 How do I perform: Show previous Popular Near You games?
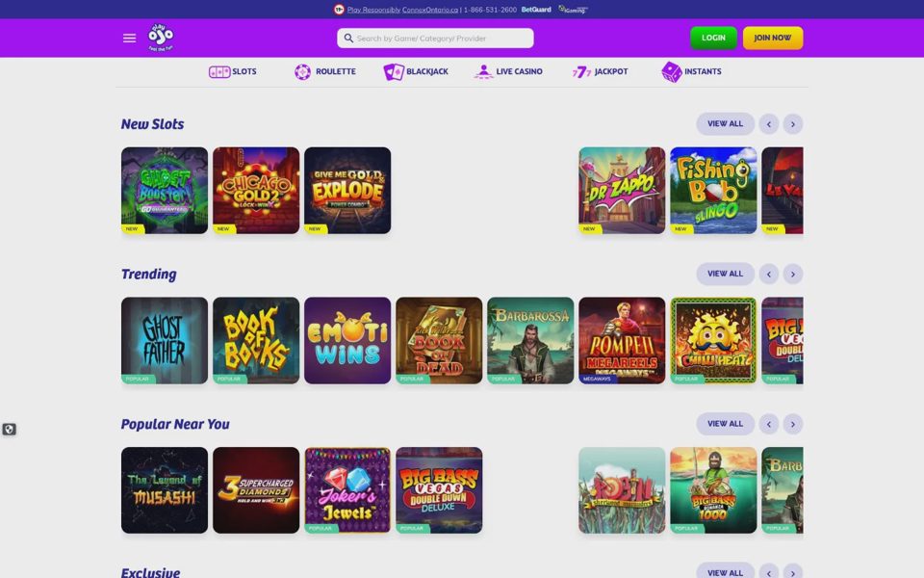click(x=768, y=424)
